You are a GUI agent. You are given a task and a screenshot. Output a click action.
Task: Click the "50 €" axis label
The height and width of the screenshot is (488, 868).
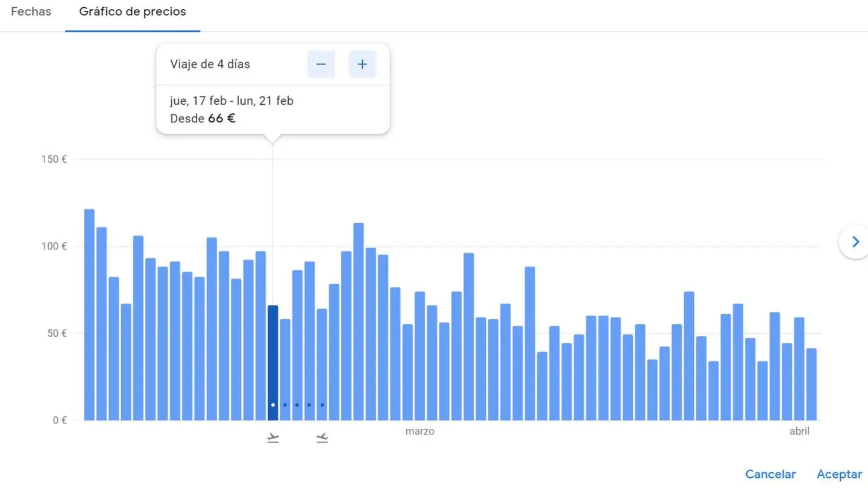(58, 333)
